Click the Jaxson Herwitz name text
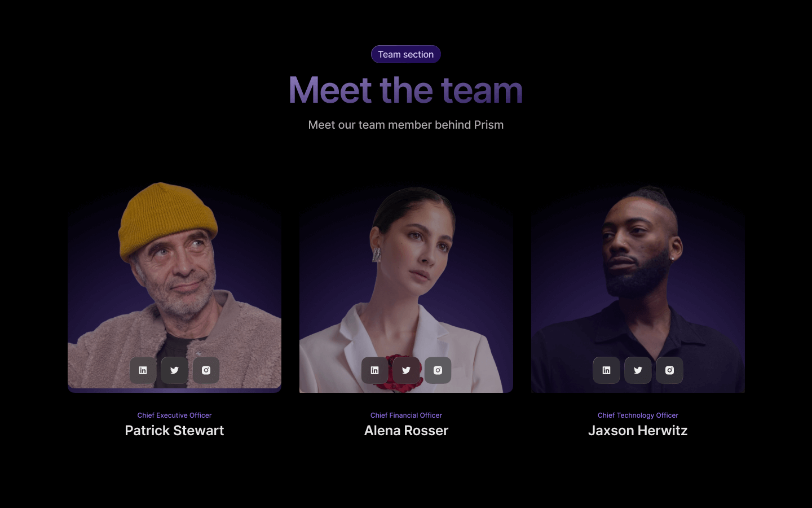 click(x=638, y=430)
